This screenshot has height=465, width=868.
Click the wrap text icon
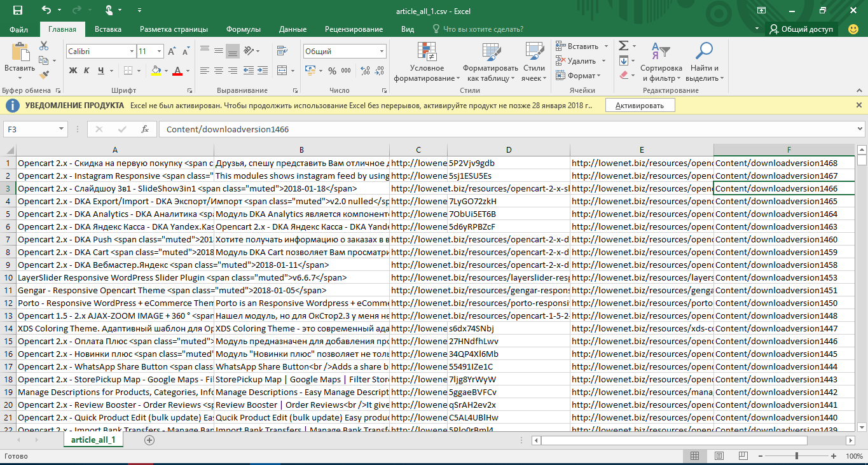282,52
